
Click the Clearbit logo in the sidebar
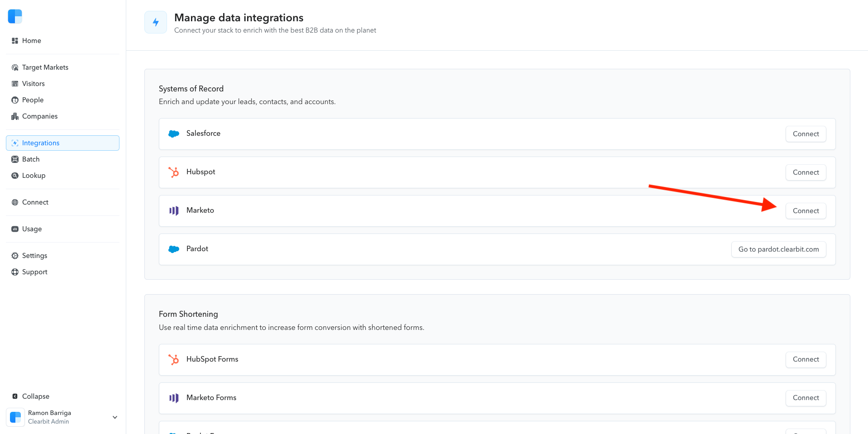pos(15,16)
